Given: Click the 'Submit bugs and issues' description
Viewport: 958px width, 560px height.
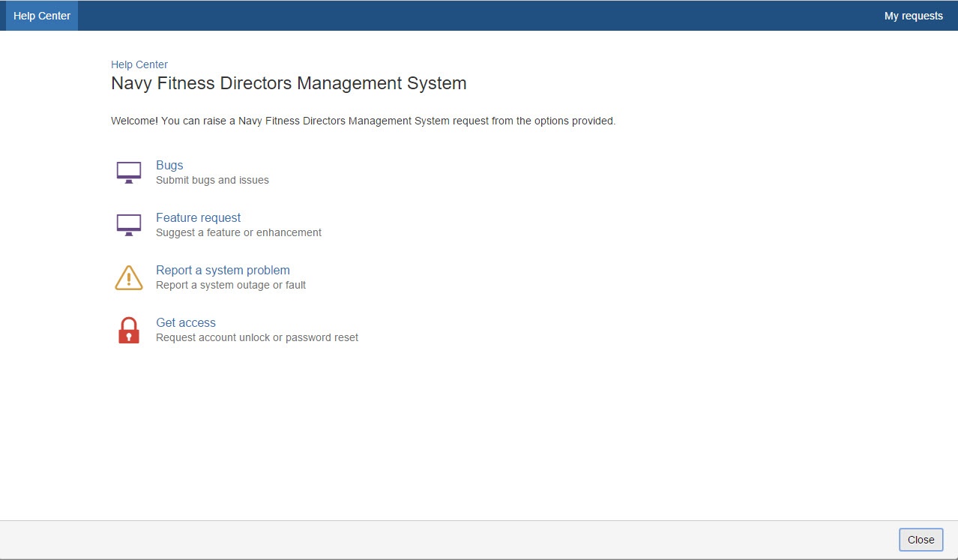Looking at the screenshot, I should point(212,181).
